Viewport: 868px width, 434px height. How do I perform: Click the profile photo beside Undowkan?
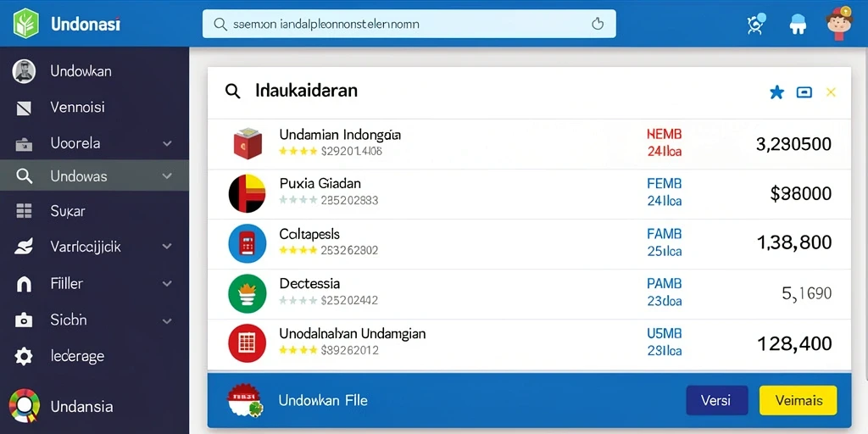pos(24,71)
